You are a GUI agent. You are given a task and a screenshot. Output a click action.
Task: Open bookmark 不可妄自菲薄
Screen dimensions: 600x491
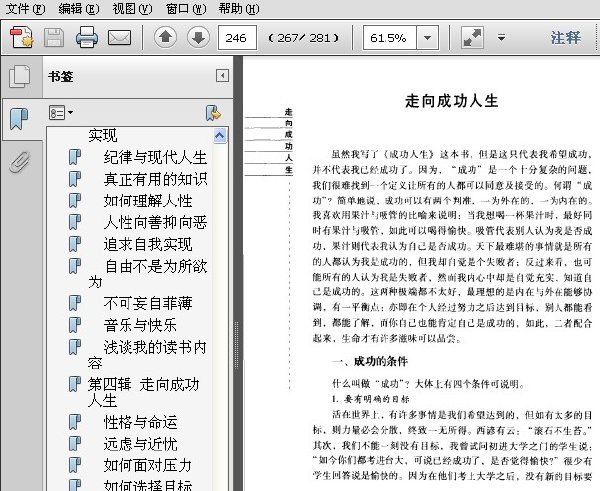pos(148,303)
